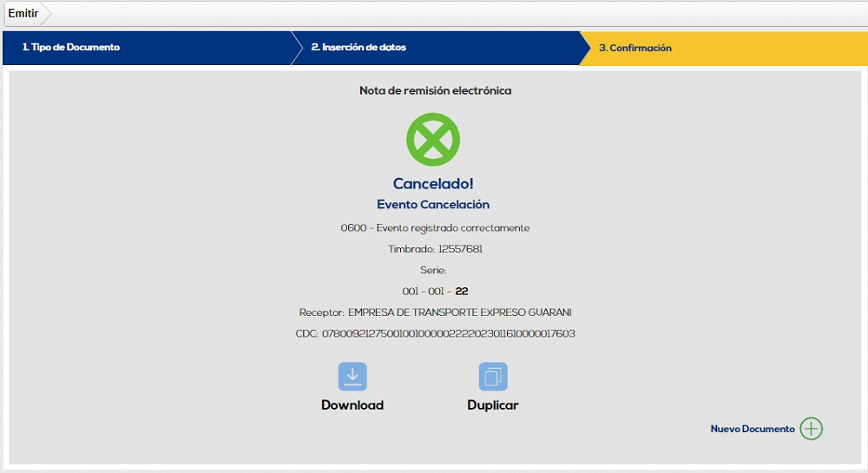This screenshot has width=868, height=473.
Task: Click the green cancelled X icon
Action: point(433,140)
